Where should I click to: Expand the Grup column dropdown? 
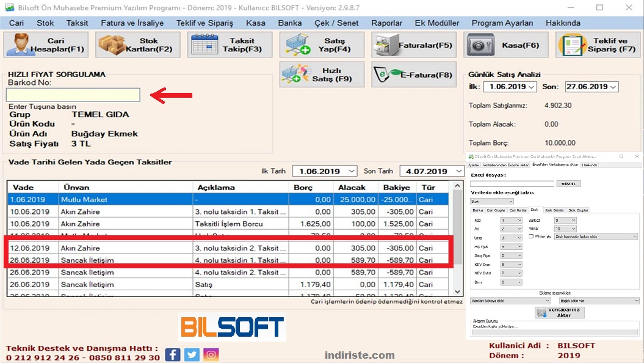pyautogui.click(x=512, y=238)
